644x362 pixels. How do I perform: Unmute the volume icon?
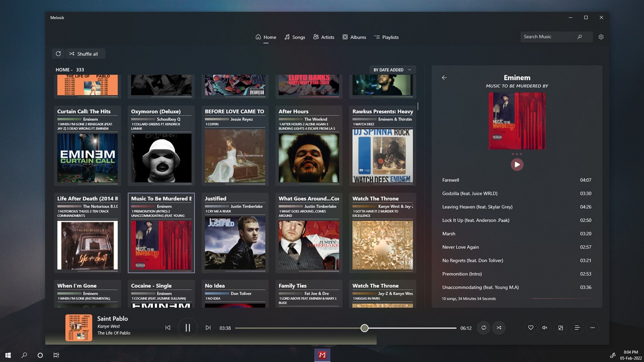tap(545, 328)
